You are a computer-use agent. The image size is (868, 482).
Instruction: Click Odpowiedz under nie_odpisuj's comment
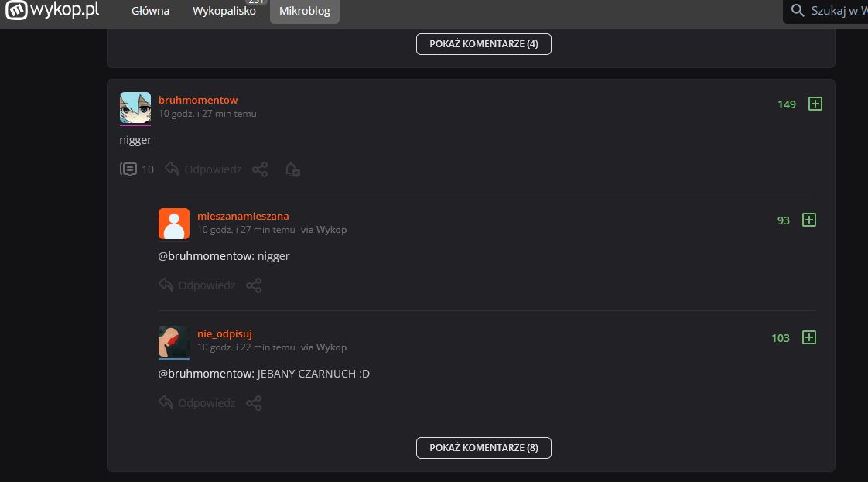coord(197,403)
